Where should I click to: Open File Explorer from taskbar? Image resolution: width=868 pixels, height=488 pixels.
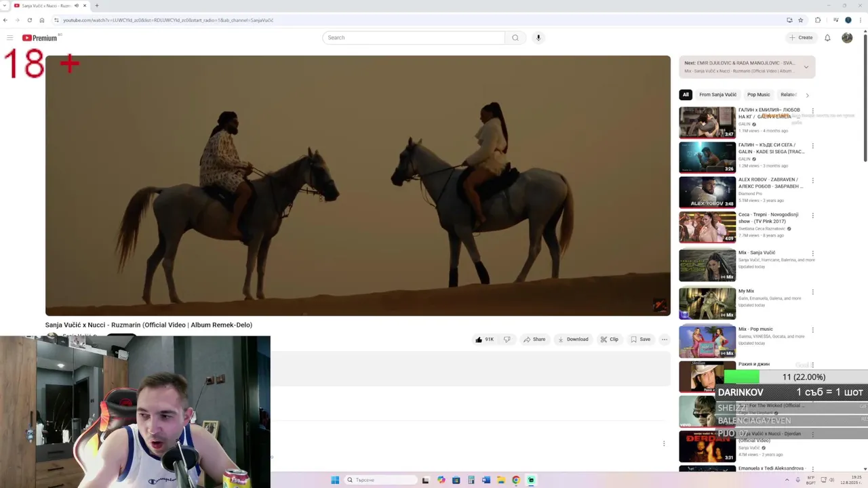click(501, 480)
